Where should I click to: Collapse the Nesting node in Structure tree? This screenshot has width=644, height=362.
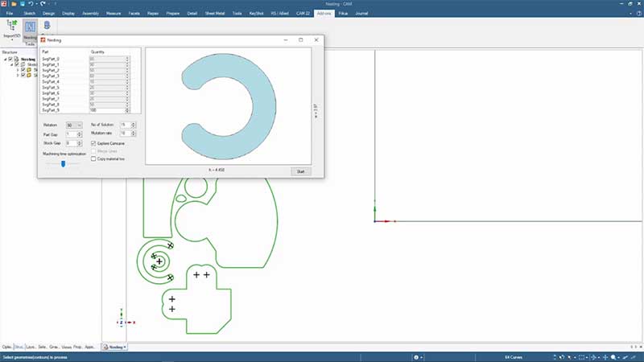4,59
